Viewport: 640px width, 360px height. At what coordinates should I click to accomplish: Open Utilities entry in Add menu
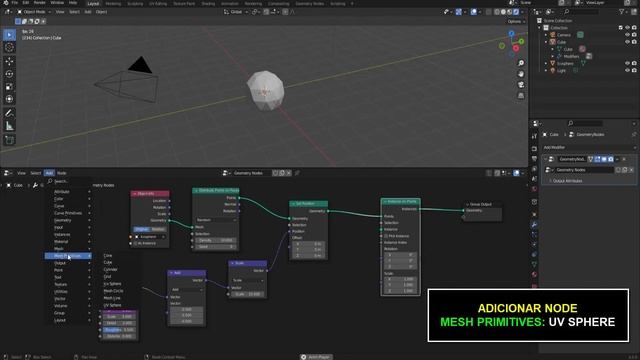(68, 291)
